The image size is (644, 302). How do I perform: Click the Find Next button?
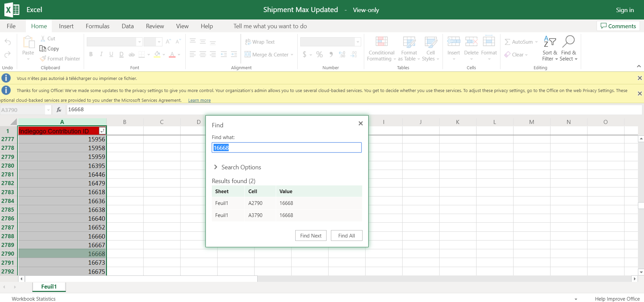coord(311,235)
